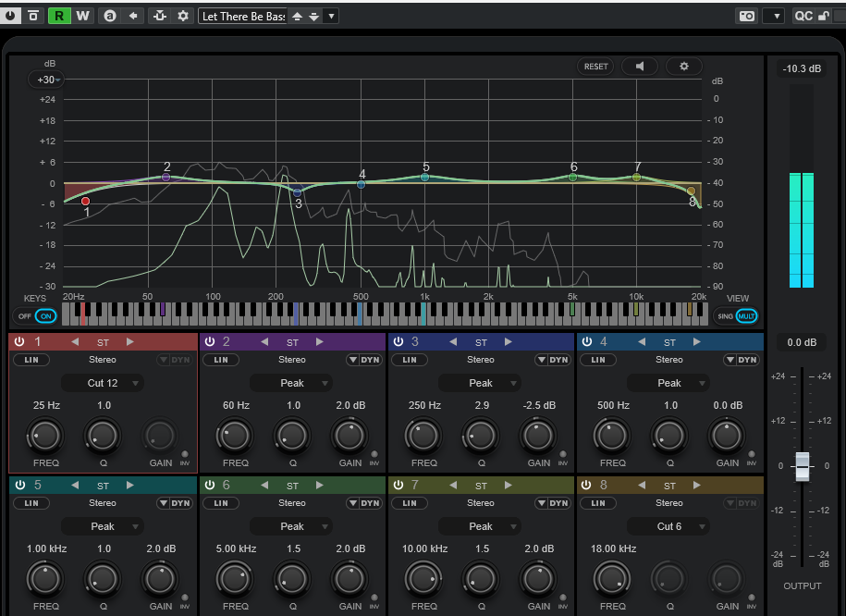The height and width of the screenshot is (616, 846).
Task: Click the OUTPUT fader handle
Action: click(803, 466)
